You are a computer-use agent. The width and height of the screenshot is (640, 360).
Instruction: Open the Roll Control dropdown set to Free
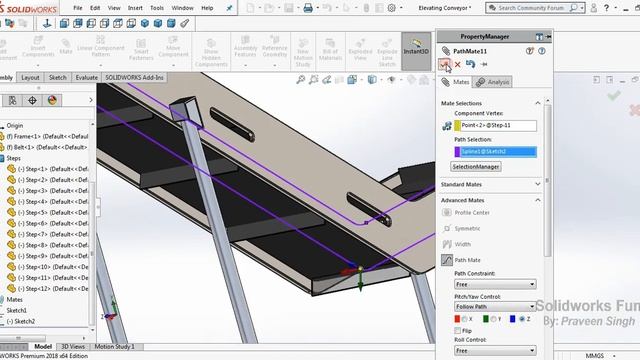point(495,350)
